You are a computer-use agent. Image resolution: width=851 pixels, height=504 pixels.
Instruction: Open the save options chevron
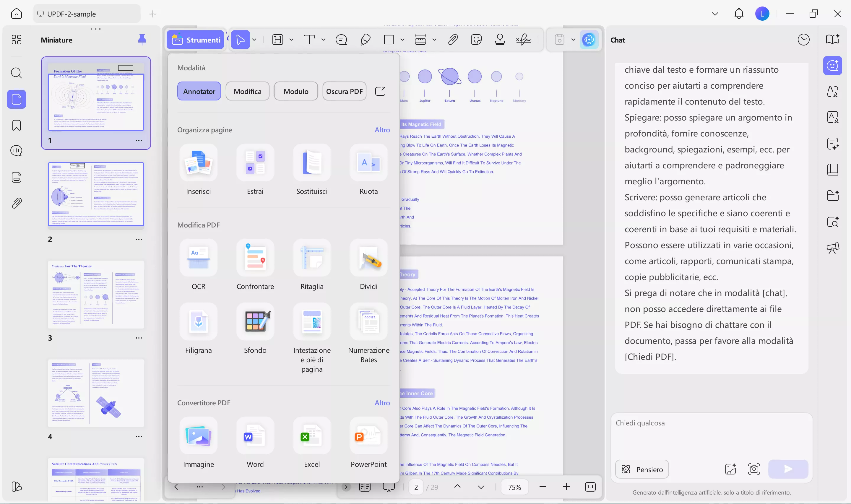point(573,40)
